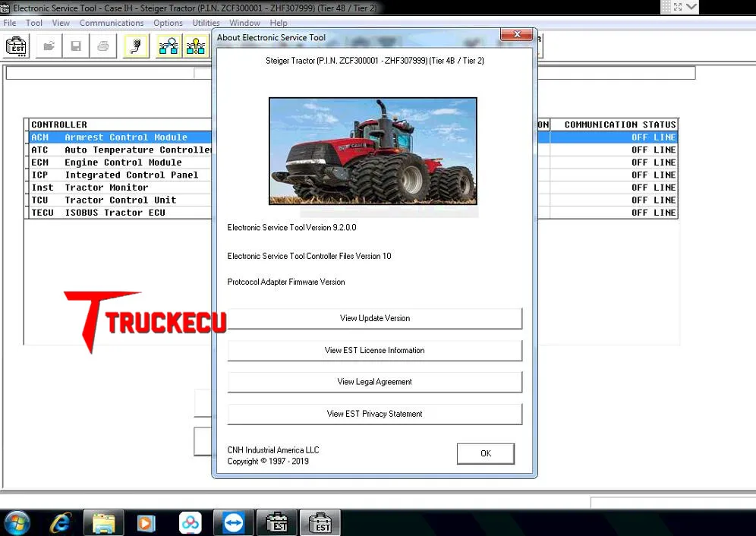
Task: Click the controller network lightbulb toolbar icon
Action: (x=196, y=46)
